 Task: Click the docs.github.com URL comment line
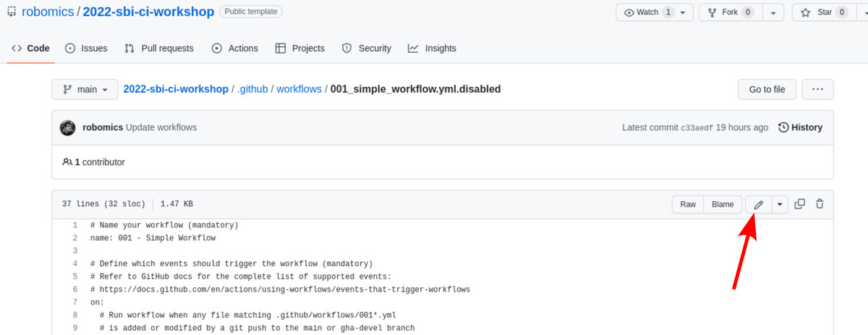pyautogui.click(x=280, y=289)
